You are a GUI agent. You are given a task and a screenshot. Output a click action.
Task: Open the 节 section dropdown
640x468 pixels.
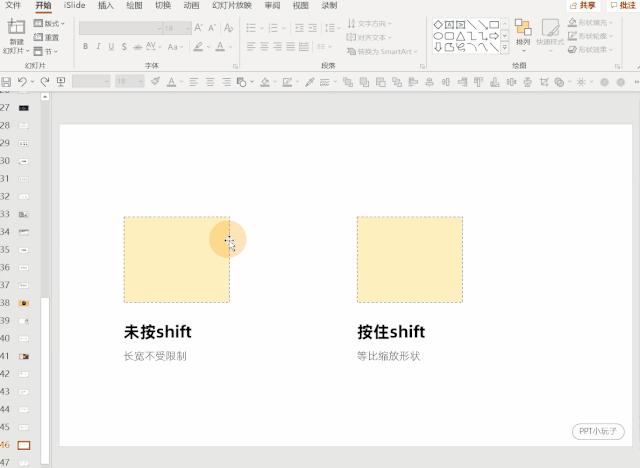pos(46,51)
